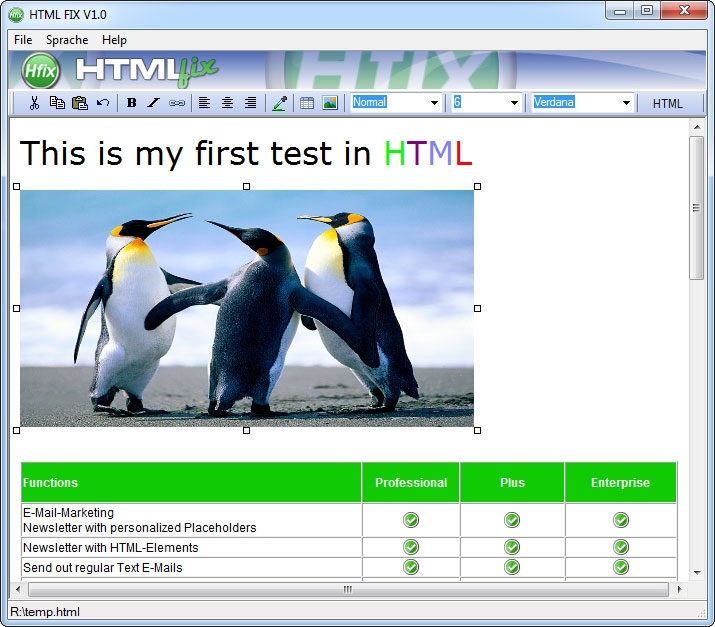715x627 pixels.
Task: Toggle bold formatting
Action: tap(131, 103)
